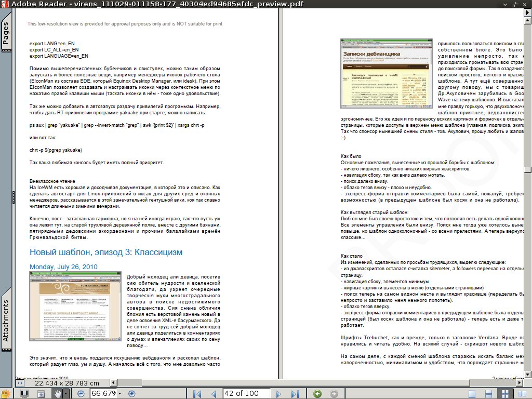The image size is (532, 399).
Task: Click the security lock icon in bottom-left corner
Action: tap(5, 394)
